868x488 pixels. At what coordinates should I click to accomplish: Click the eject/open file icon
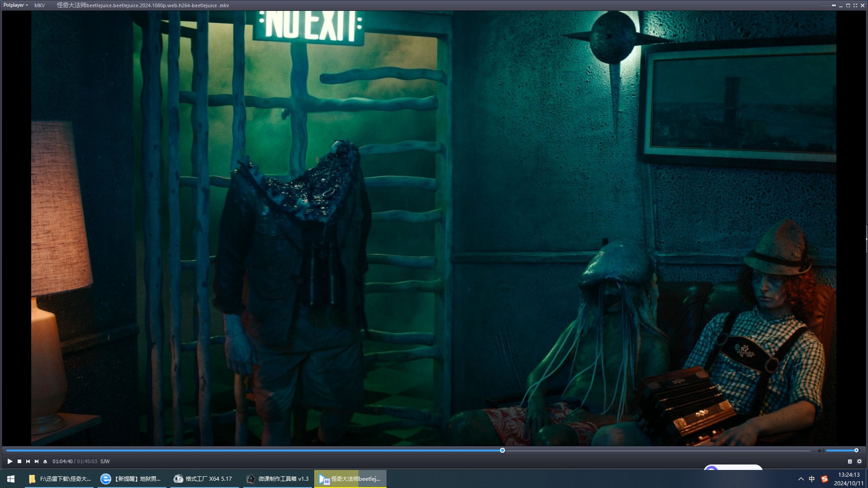[x=45, y=461]
